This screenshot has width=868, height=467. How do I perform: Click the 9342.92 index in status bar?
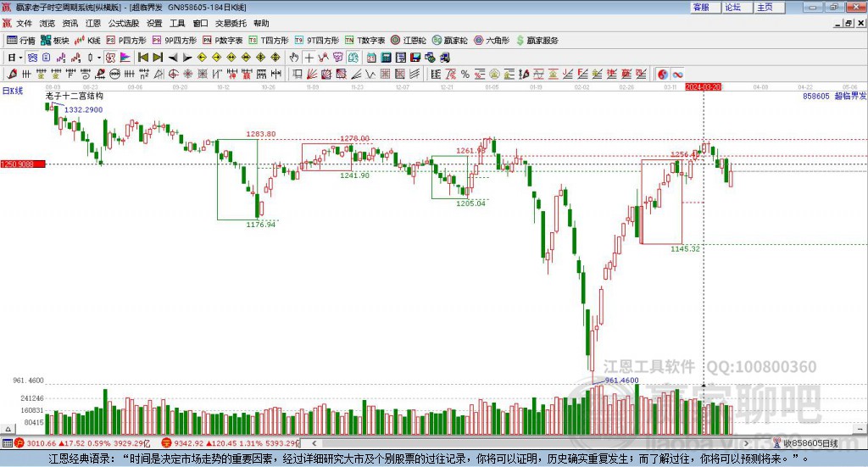(x=189, y=443)
